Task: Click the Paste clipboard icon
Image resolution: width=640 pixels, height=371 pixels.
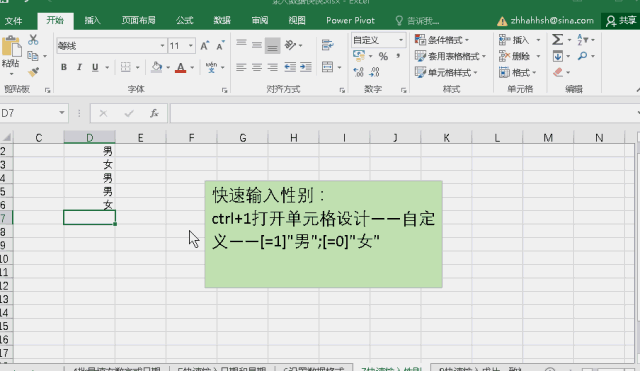Action: 11,46
